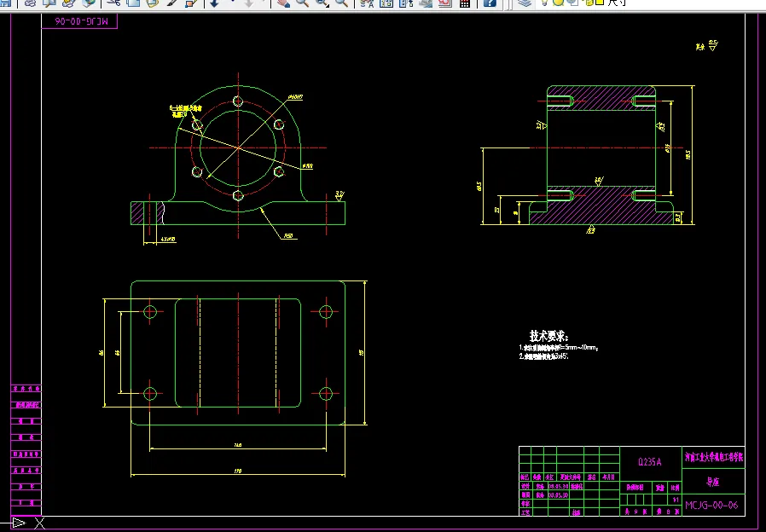766x532 pixels.
Task: Open the Zoom Window flyout
Action: tap(322, 3)
